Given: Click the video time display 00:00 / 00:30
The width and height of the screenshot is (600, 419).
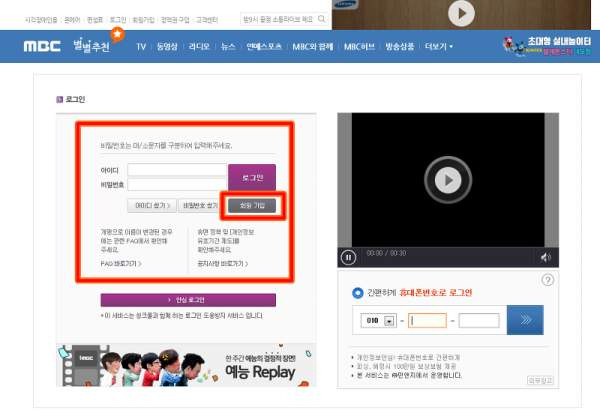Looking at the screenshot, I should coord(386,253).
